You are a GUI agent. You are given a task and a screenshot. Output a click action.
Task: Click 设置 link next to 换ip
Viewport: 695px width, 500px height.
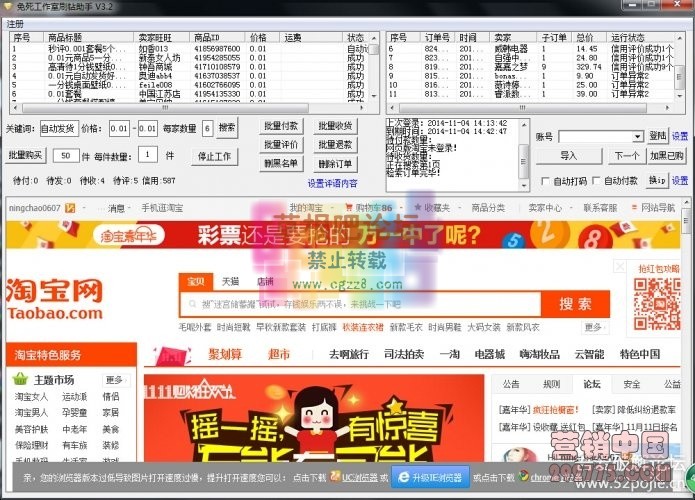(680, 180)
